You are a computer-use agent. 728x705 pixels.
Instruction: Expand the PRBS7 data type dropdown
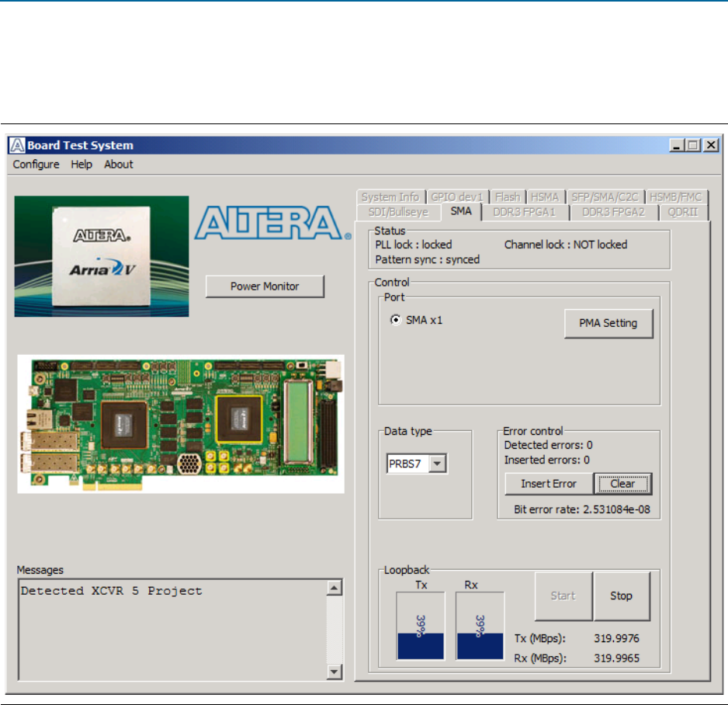point(438,464)
